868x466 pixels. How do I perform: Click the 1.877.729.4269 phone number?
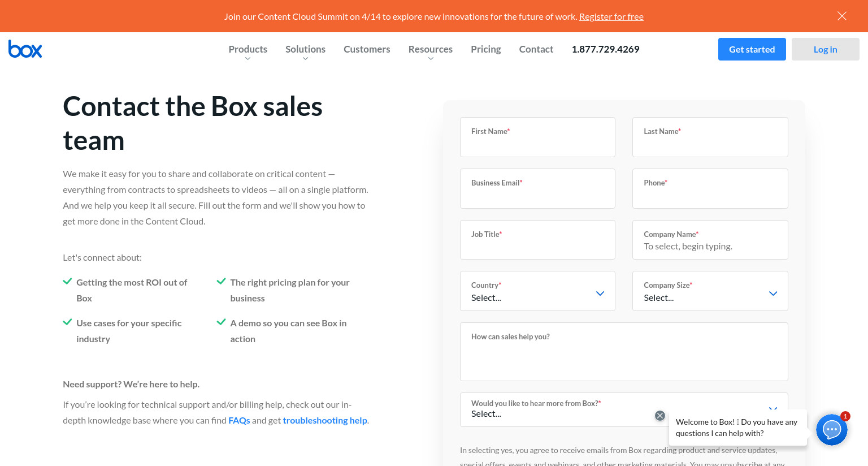605,49
